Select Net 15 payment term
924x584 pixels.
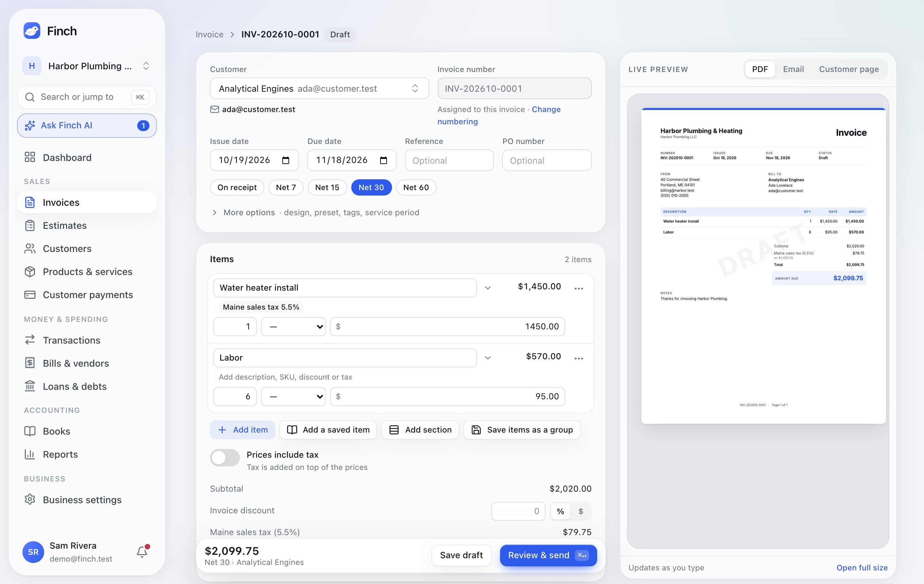(x=327, y=187)
